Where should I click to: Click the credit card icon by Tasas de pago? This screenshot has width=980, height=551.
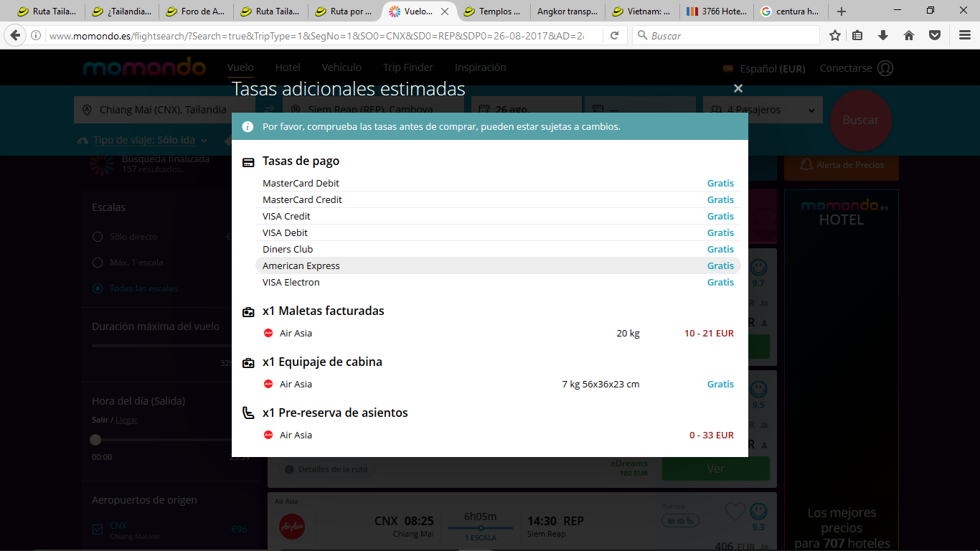[x=248, y=162]
